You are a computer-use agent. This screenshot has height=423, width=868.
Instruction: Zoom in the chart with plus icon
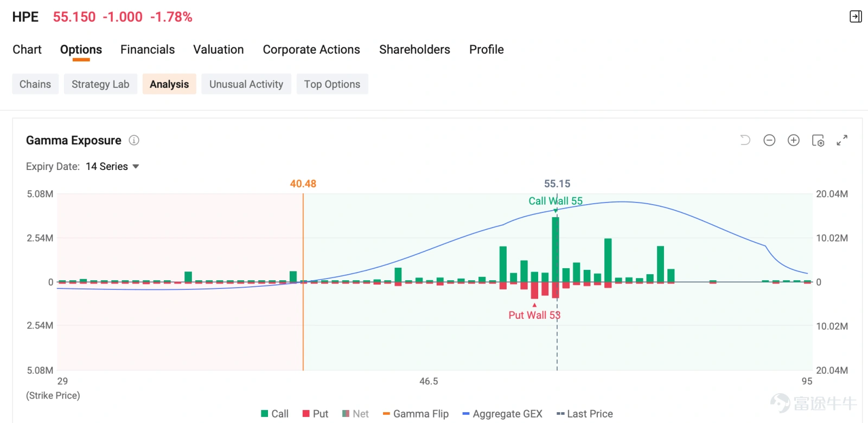(x=794, y=140)
